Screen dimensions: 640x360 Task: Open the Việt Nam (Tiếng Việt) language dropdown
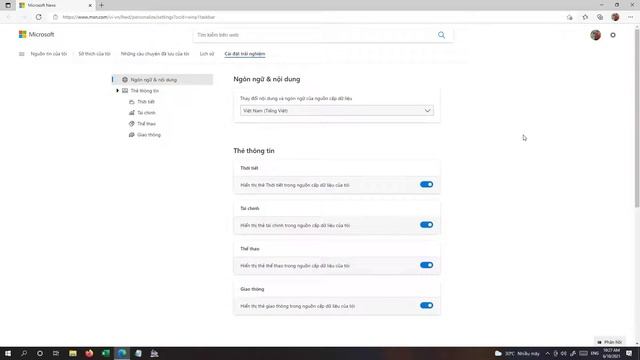point(337,111)
